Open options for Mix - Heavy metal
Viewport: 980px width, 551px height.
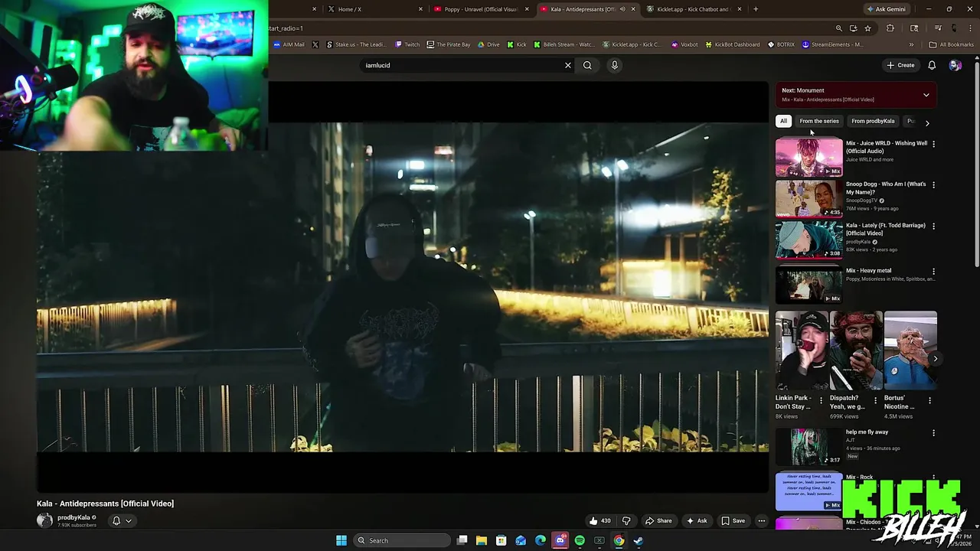point(933,272)
